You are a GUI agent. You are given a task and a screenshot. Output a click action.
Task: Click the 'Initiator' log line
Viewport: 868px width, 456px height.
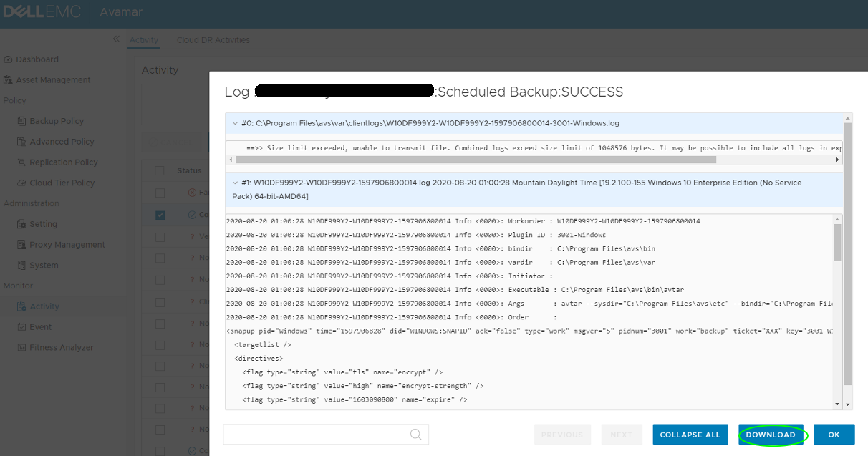pos(390,276)
